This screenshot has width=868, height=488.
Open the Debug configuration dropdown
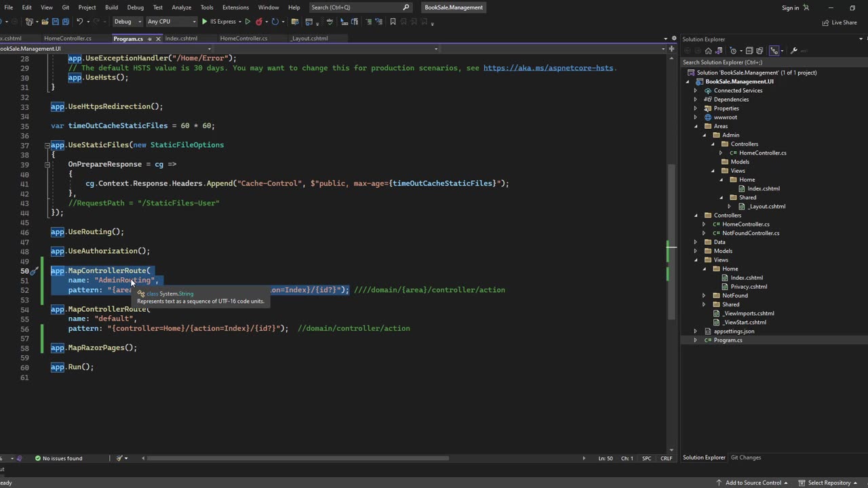(x=127, y=22)
